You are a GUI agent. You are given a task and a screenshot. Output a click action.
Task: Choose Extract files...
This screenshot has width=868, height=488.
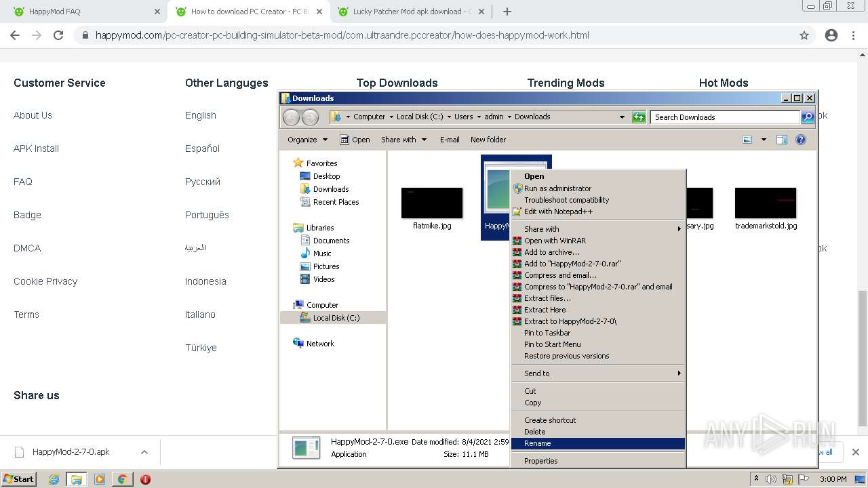[x=597, y=298]
